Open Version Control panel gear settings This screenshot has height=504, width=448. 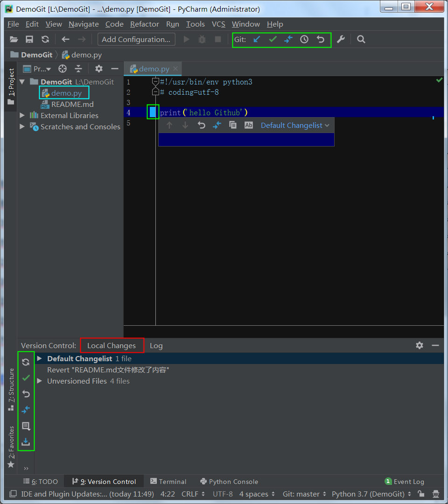pos(420,345)
